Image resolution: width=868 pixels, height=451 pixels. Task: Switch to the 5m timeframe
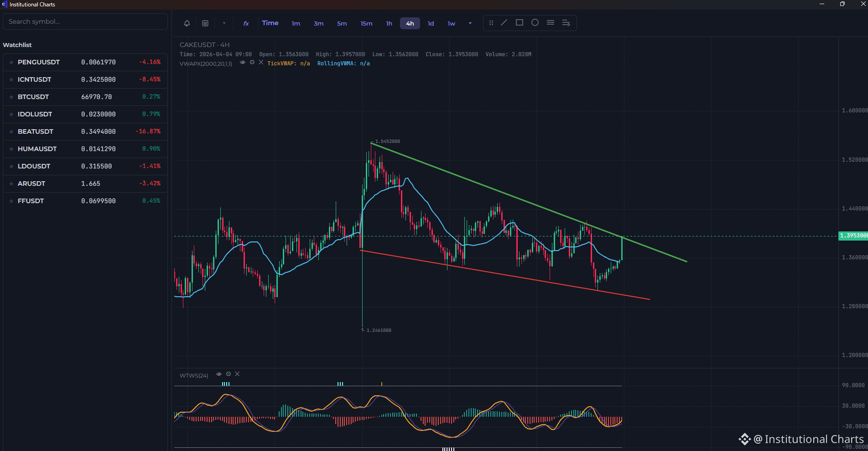(x=342, y=23)
